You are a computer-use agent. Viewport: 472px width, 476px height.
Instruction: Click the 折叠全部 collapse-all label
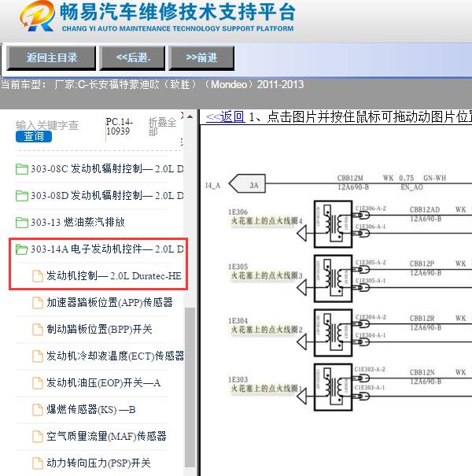coord(162,127)
